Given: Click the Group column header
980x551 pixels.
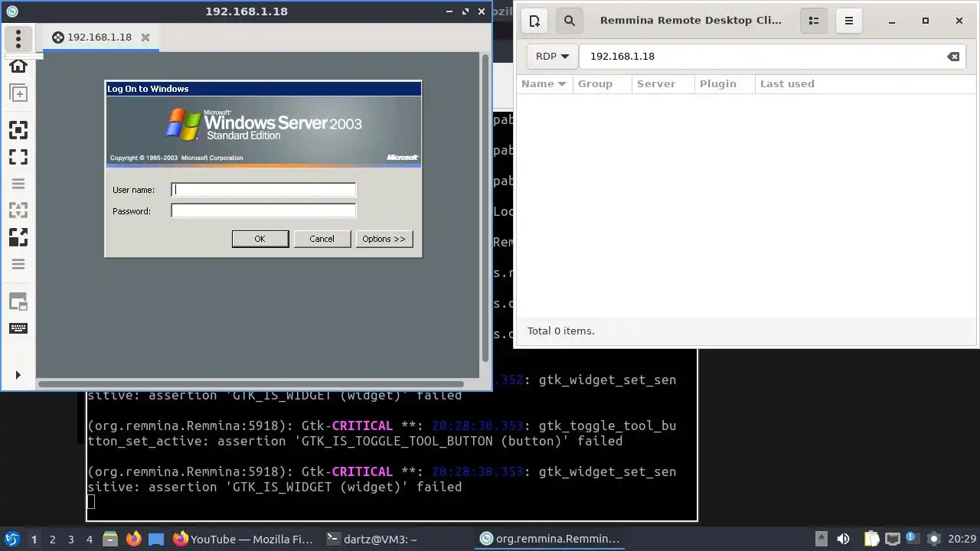Looking at the screenshot, I should (x=603, y=84).
